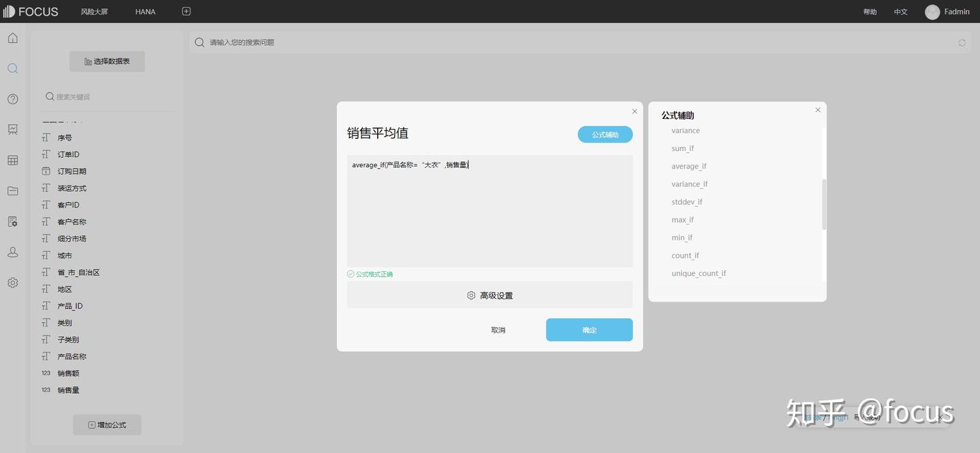
Task: Click the 123 numeric icon beside 销售额
Action: point(45,373)
